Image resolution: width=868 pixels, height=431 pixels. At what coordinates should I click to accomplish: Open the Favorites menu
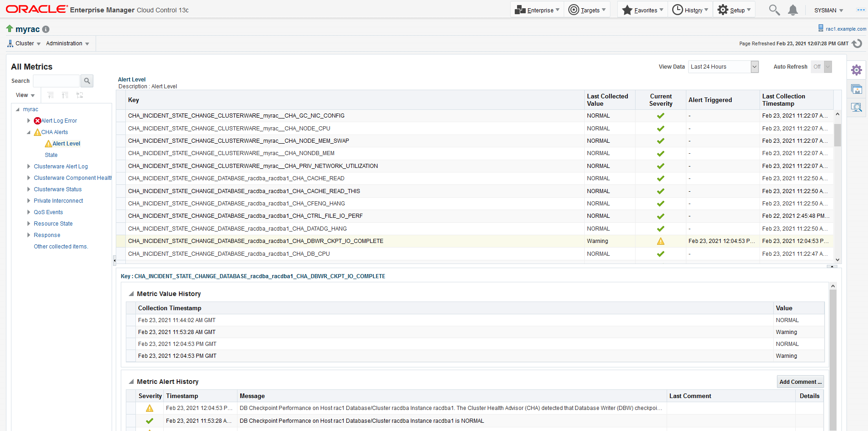coord(642,10)
